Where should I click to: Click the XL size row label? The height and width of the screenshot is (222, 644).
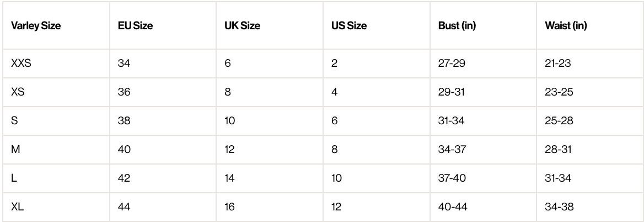17,207
